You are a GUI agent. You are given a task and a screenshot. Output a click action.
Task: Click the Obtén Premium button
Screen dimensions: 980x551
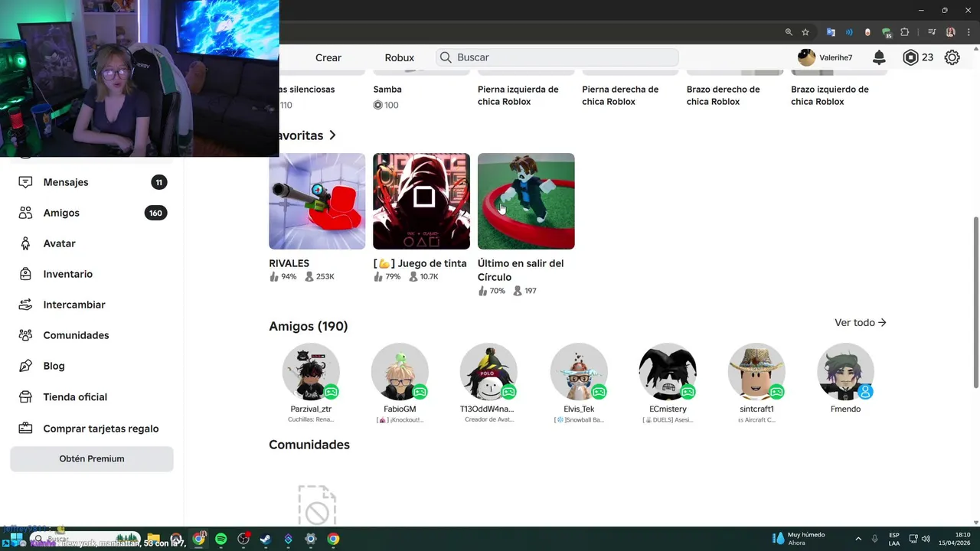click(x=92, y=458)
